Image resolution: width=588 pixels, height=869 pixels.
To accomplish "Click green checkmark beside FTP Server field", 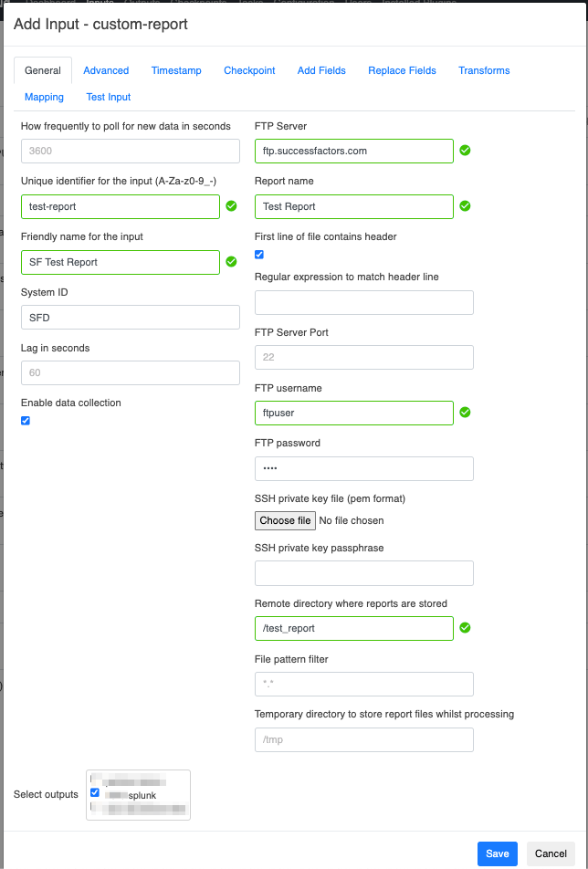I will coord(466,151).
